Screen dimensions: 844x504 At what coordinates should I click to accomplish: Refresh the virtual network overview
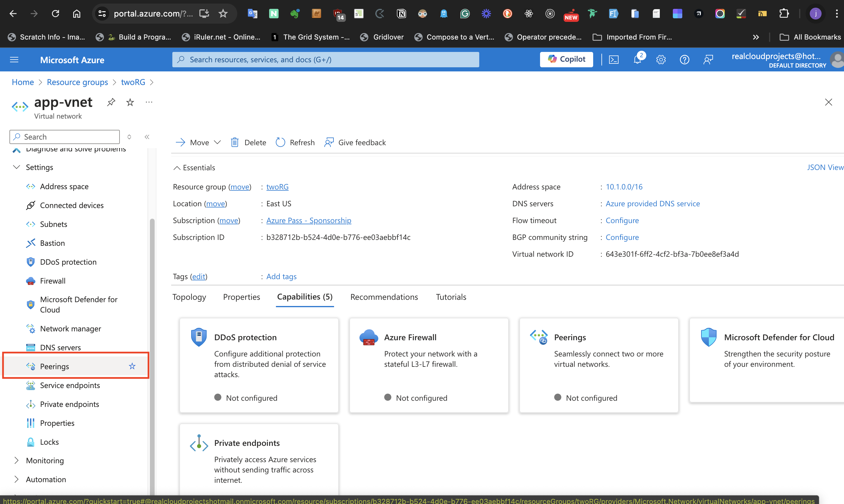[295, 142]
